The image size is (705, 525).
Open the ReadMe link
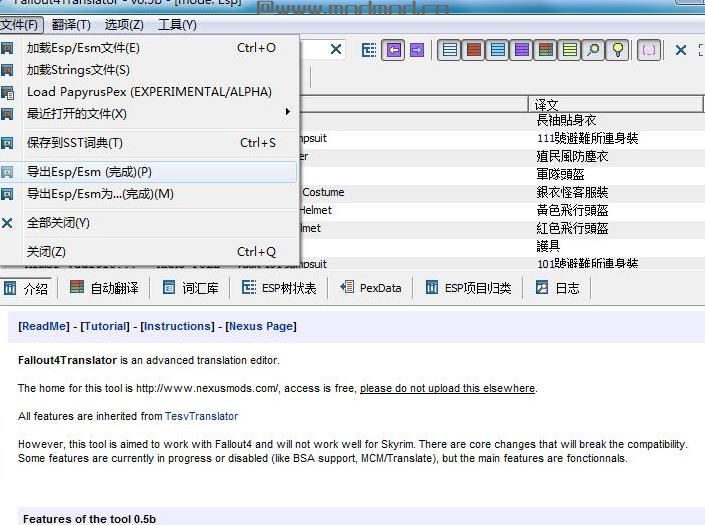tap(44, 326)
